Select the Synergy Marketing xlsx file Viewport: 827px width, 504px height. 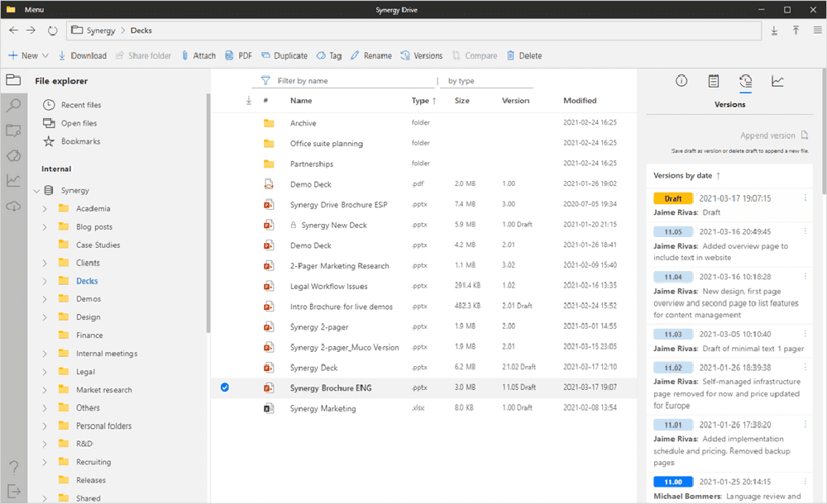(x=423, y=408)
